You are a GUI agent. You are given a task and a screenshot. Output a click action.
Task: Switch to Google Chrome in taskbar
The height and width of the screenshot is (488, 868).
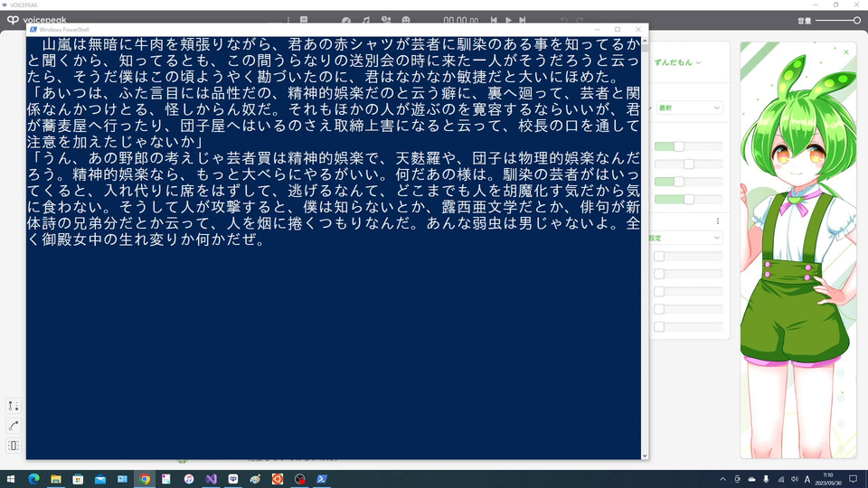[145, 479]
